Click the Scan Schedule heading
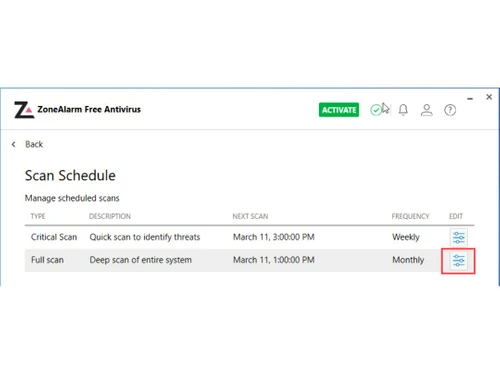This screenshot has height=375, width=500. coord(70,175)
